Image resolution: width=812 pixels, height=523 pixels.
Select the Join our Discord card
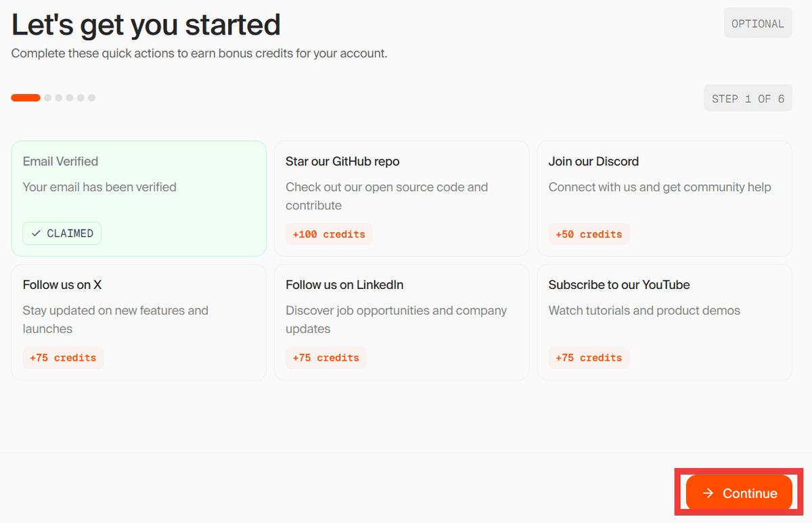click(664, 198)
